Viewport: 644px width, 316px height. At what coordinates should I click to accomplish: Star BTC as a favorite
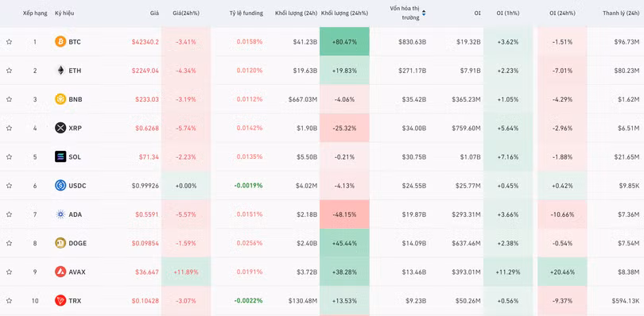(9, 42)
